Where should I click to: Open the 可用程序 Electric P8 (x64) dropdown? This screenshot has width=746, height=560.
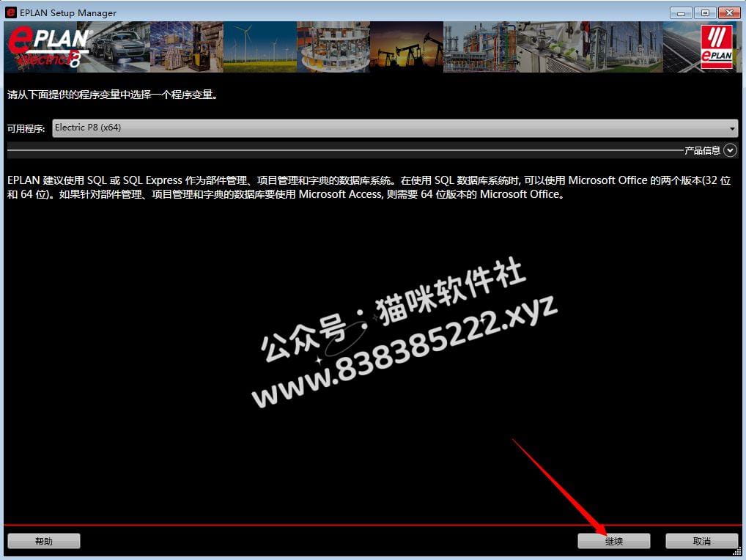point(395,128)
